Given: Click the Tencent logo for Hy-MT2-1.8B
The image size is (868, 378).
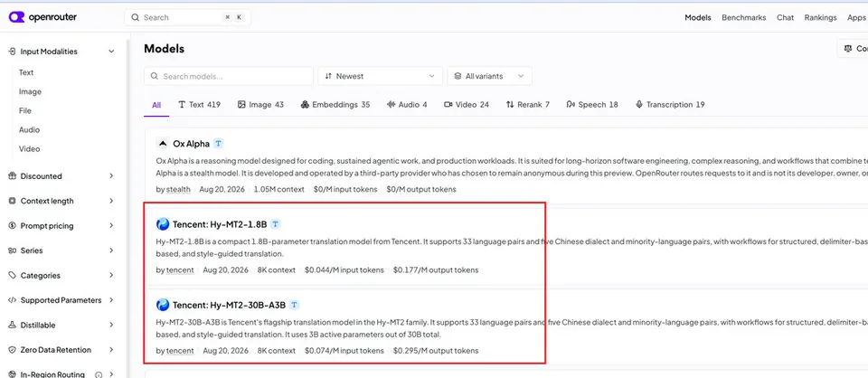Looking at the screenshot, I should (x=163, y=224).
